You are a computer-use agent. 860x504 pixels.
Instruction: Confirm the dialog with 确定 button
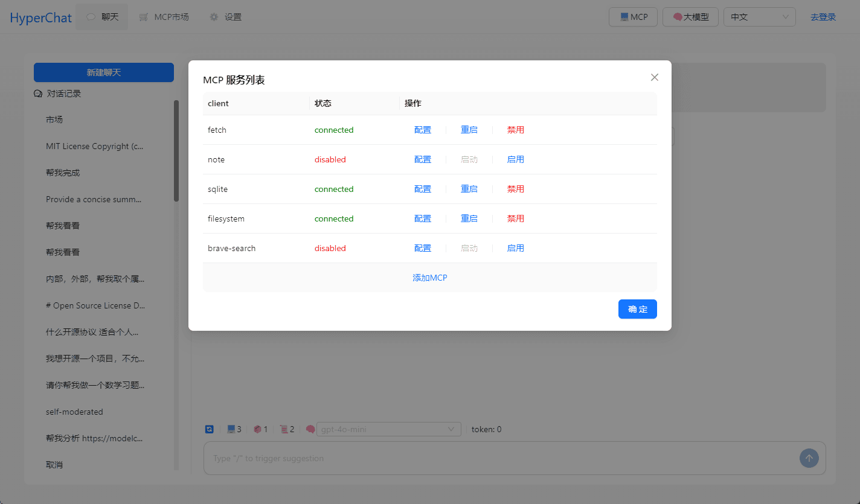638,309
